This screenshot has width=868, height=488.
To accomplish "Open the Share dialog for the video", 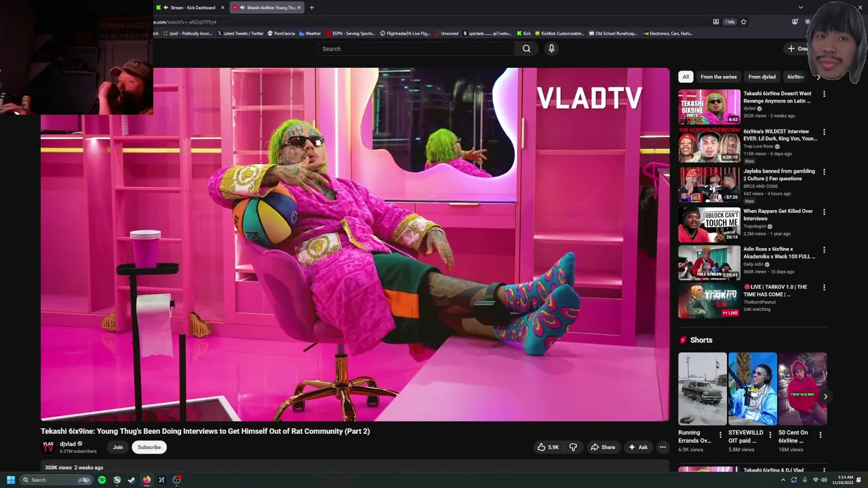I will point(603,447).
